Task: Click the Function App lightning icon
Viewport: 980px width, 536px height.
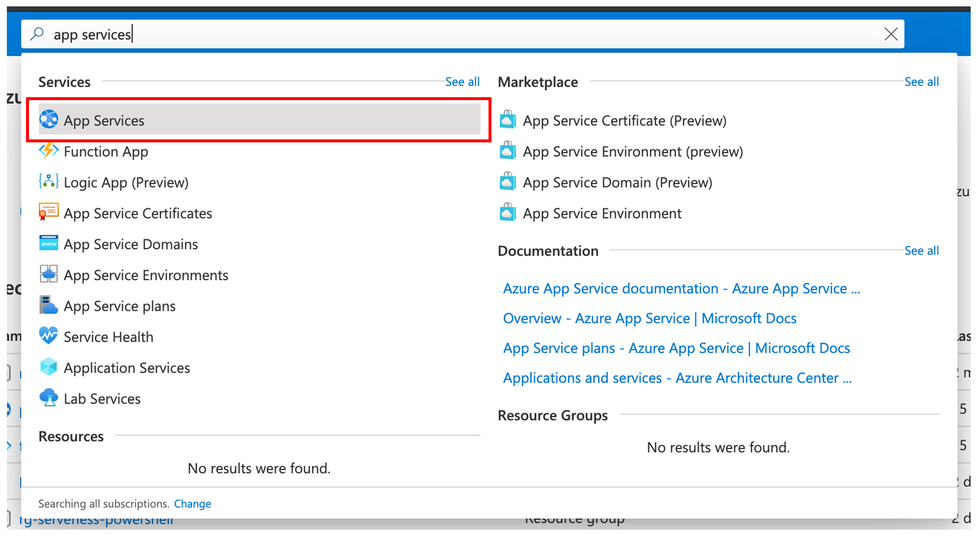Action: pos(49,151)
